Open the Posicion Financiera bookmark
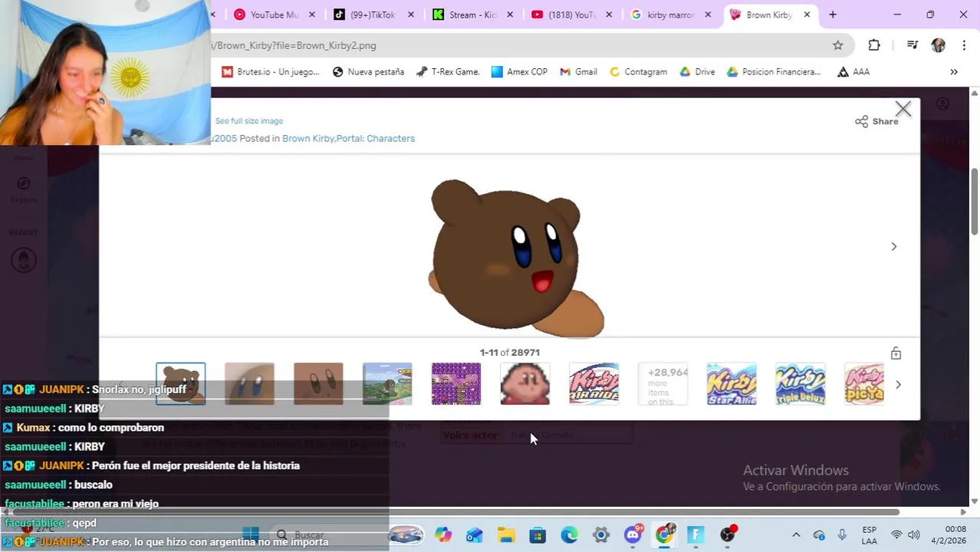 (x=773, y=71)
